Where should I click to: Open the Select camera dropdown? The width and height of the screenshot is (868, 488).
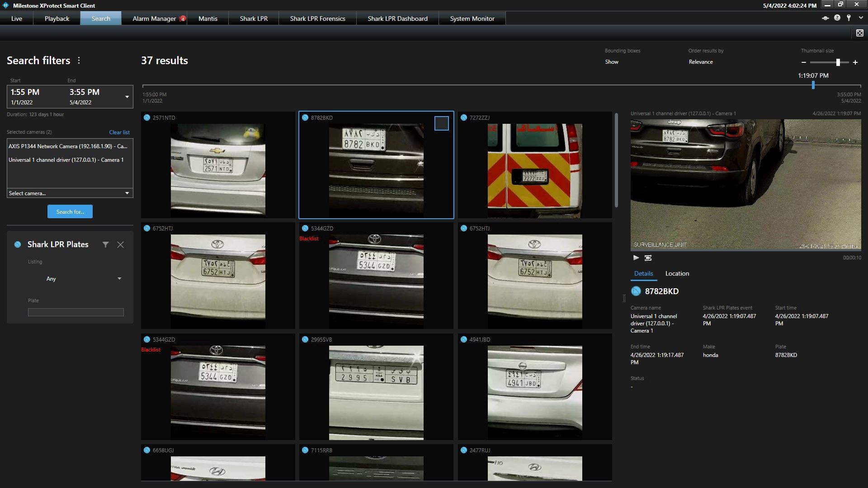(x=70, y=193)
